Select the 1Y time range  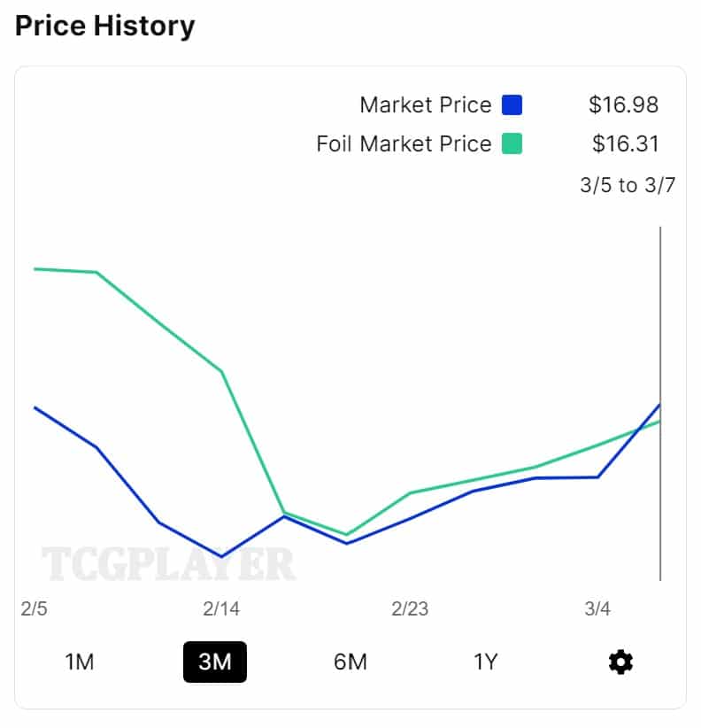pos(485,662)
